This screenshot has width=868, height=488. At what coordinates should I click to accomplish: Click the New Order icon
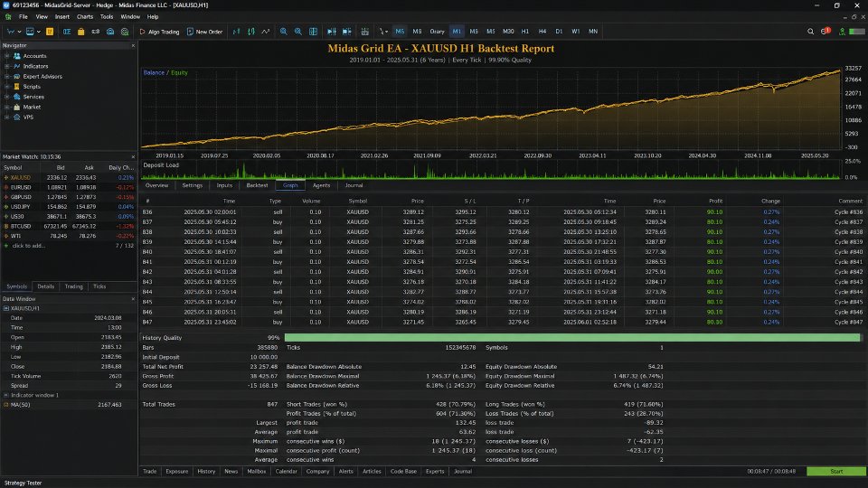point(190,32)
